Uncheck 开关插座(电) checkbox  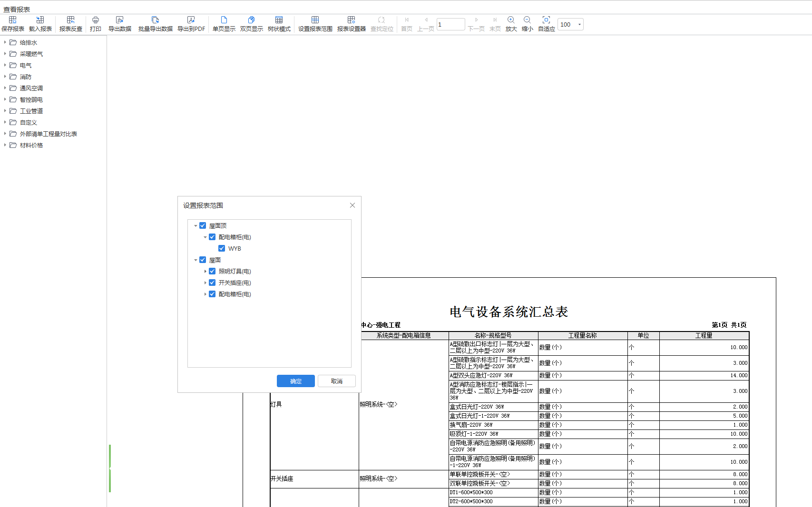(x=212, y=283)
